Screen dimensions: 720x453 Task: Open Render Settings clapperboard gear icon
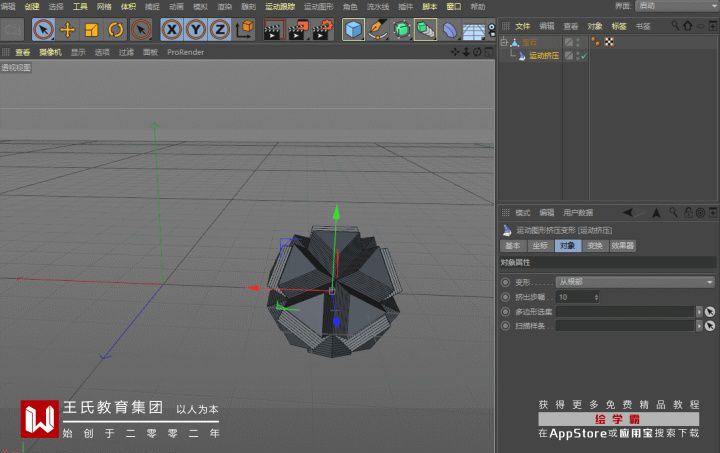323,30
